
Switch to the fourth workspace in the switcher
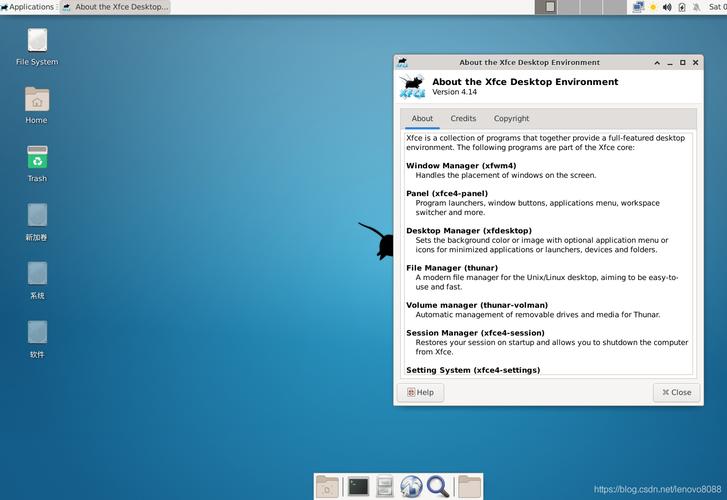tap(614, 7)
